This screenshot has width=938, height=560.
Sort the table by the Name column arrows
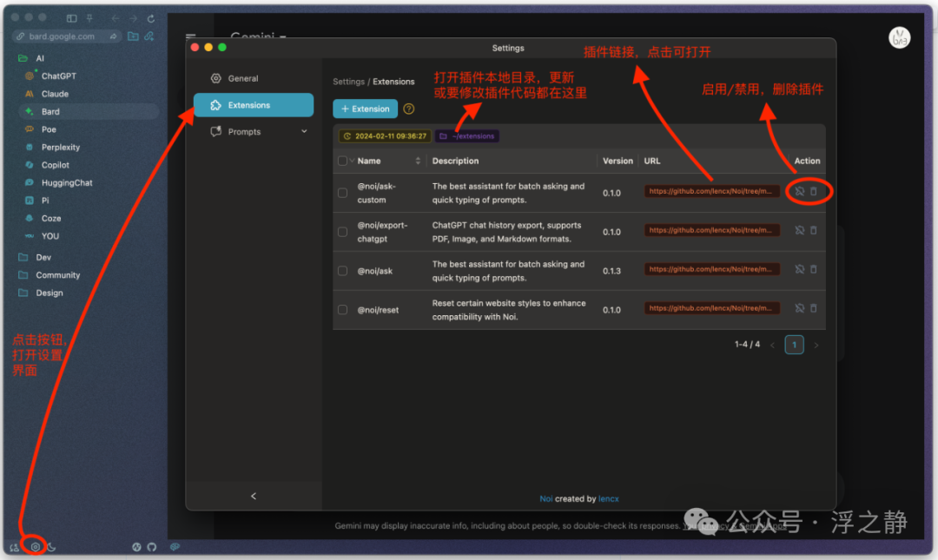pyautogui.click(x=418, y=161)
